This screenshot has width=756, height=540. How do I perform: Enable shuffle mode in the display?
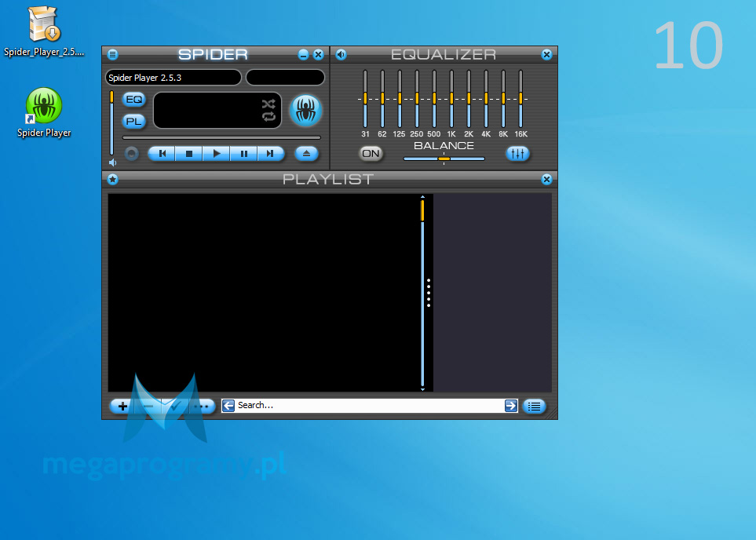click(268, 104)
